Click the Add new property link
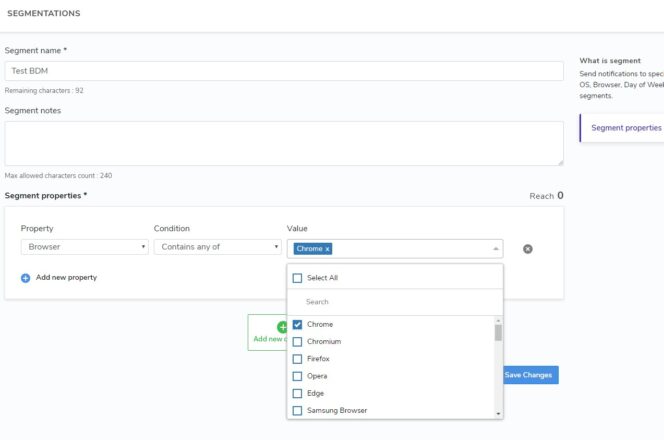This screenshot has width=664, height=440. pyautogui.click(x=66, y=278)
